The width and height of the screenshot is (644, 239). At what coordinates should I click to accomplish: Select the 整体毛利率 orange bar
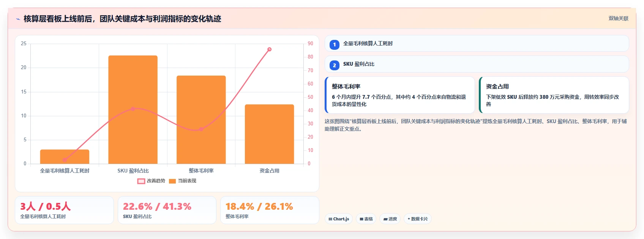[x=201, y=120]
